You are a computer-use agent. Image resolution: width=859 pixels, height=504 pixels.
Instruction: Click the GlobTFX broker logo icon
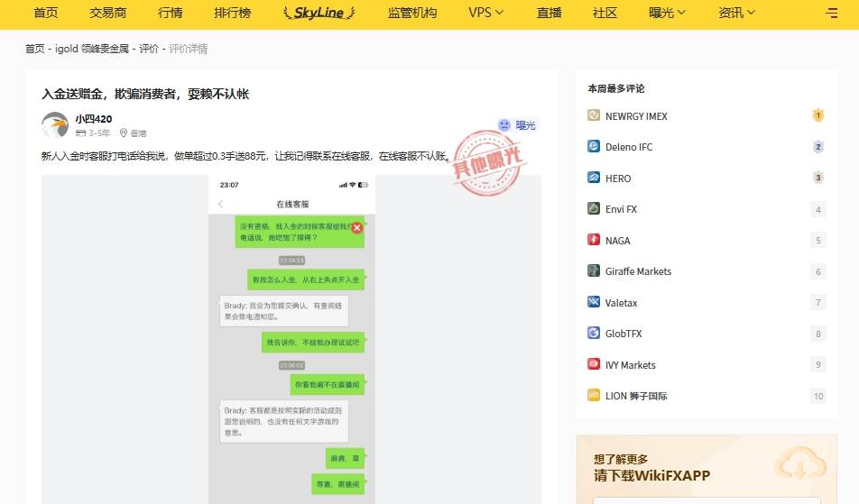(x=594, y=333)
